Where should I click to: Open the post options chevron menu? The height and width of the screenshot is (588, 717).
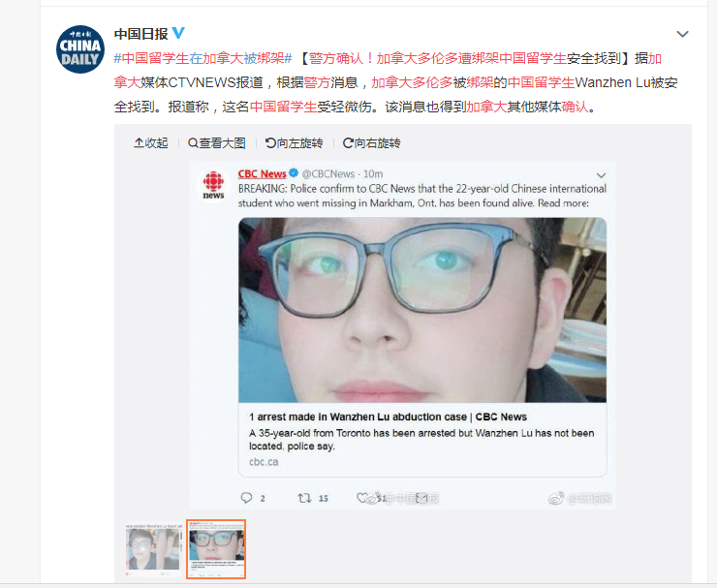click(682, 34)
